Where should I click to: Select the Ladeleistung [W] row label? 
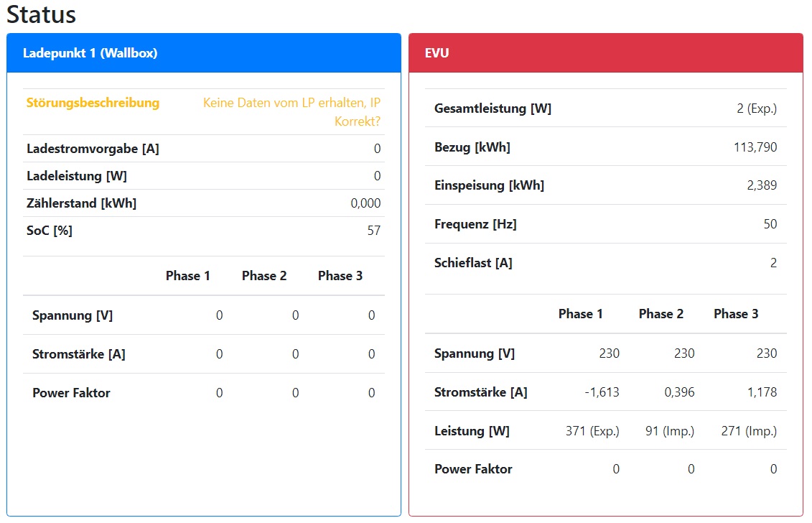point(77,176)
